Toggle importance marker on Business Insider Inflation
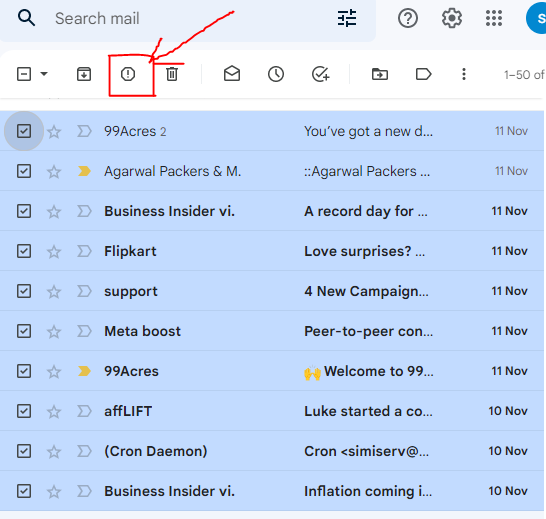This screenshot has width=546, height=519. (x=84, y=491)
